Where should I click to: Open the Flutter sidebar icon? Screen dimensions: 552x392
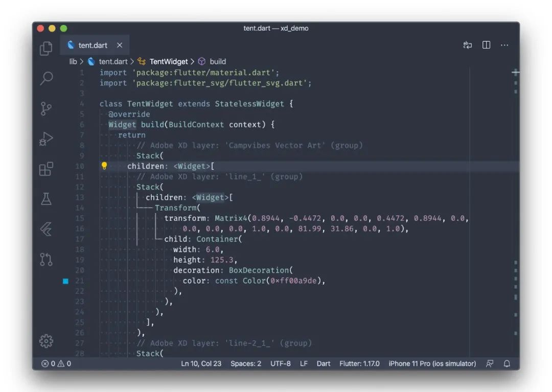(x=46, y=229)
